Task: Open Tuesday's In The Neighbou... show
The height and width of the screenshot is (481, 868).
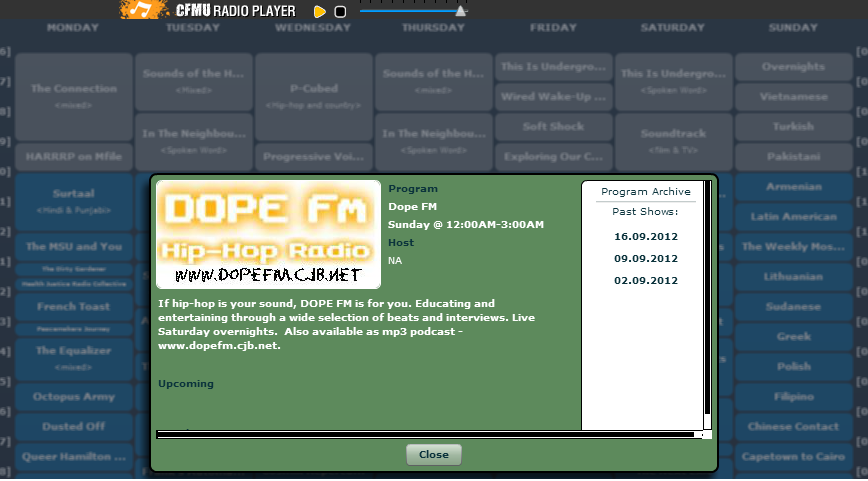Action: (194, 141)
